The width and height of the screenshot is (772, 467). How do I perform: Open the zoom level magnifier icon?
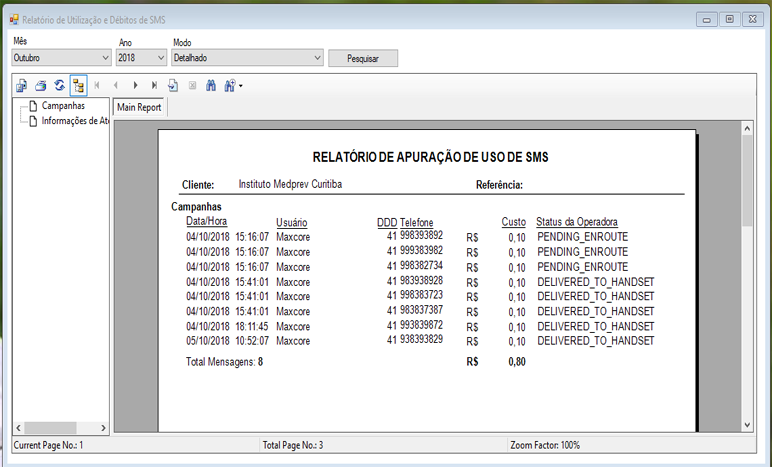point(229,86)
